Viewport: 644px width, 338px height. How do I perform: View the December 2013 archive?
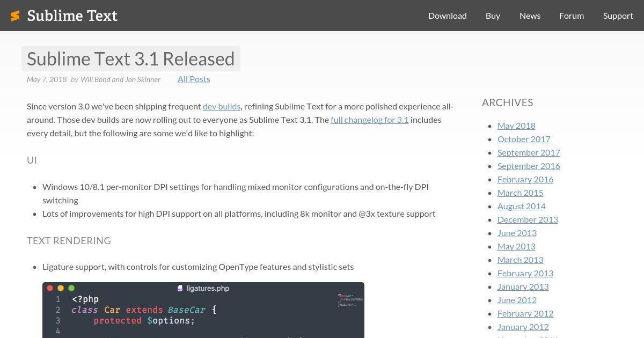[x=528, y=219]
